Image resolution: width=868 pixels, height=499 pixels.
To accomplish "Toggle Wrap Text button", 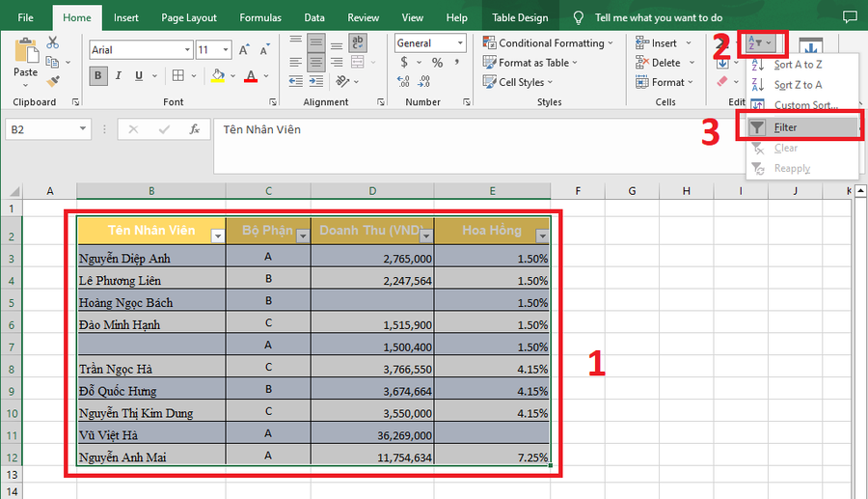I will coord(358,42).
